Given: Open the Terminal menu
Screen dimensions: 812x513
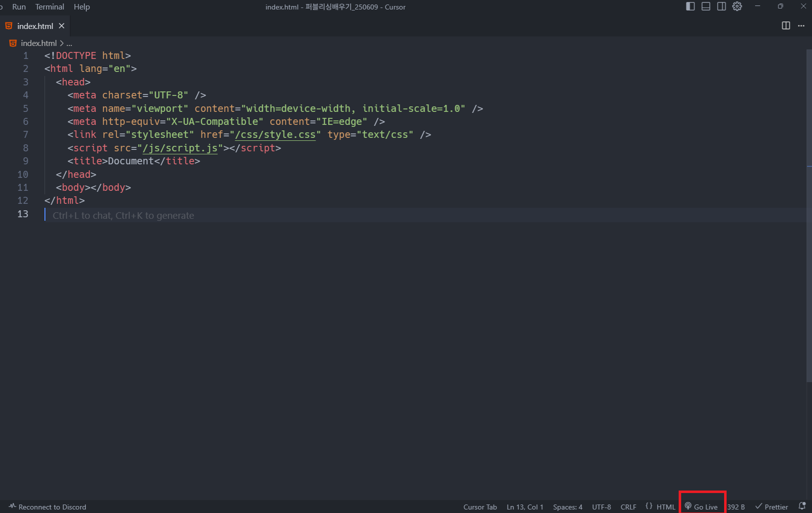Looking at the screenshot, I should tap(49, 7).
